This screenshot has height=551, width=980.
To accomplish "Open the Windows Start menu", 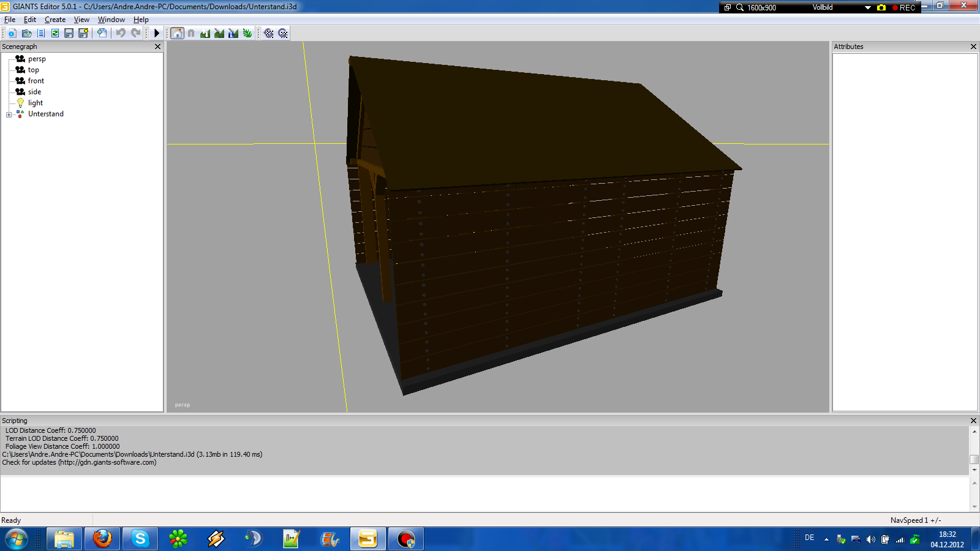I will point(16,539).
